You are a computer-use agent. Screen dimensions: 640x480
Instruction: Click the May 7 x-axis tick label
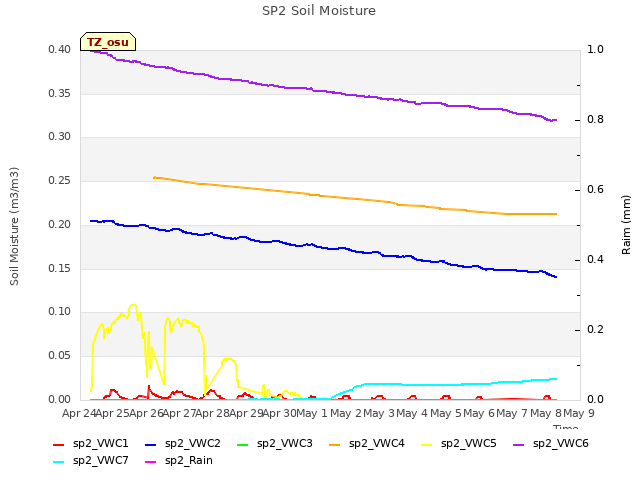(512, 413)
